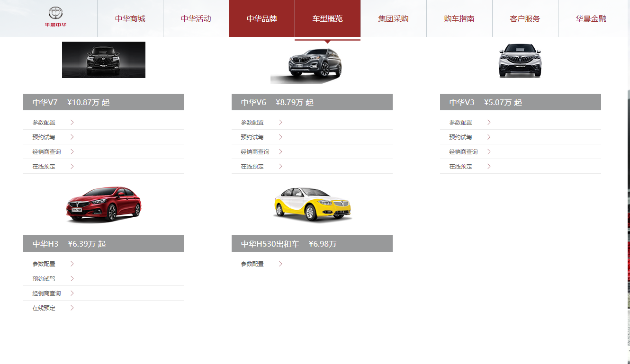Click the arrow beside V3 预约试驾

[489, 137]
